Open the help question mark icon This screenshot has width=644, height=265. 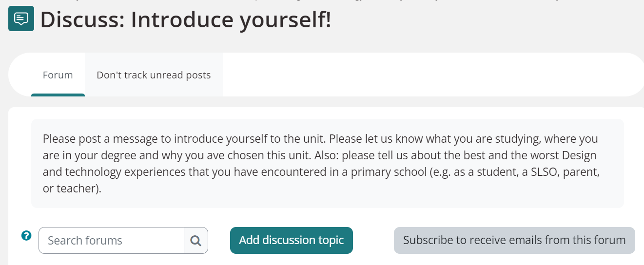(26, 236)
